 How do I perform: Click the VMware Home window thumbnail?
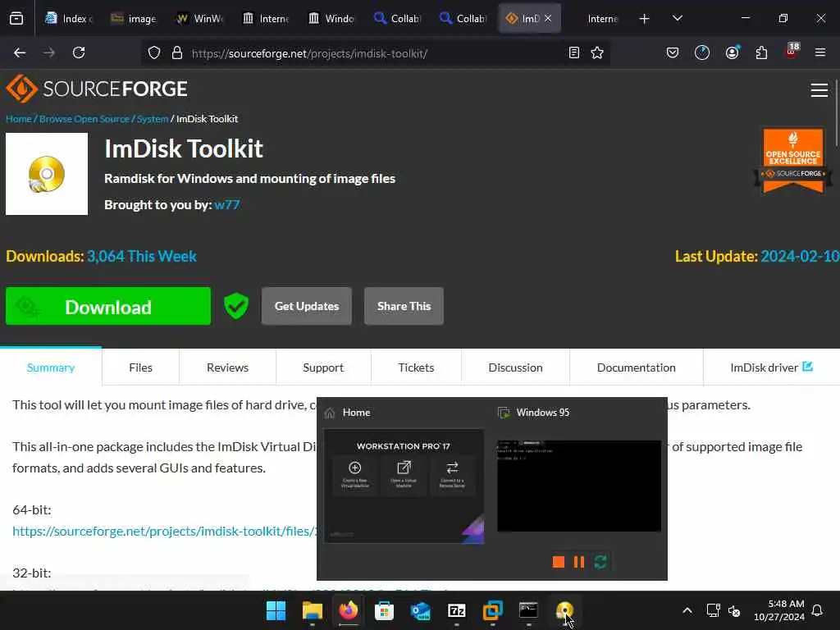click(404, 486)
